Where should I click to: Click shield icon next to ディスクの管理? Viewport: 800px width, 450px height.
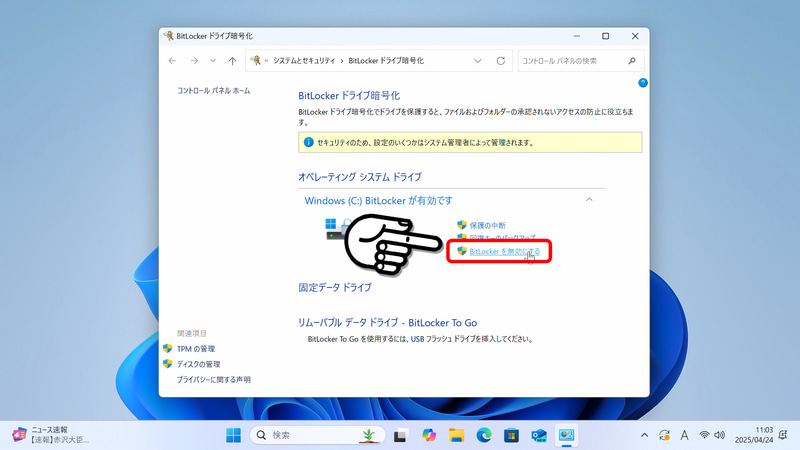click(x=167, y=364)
